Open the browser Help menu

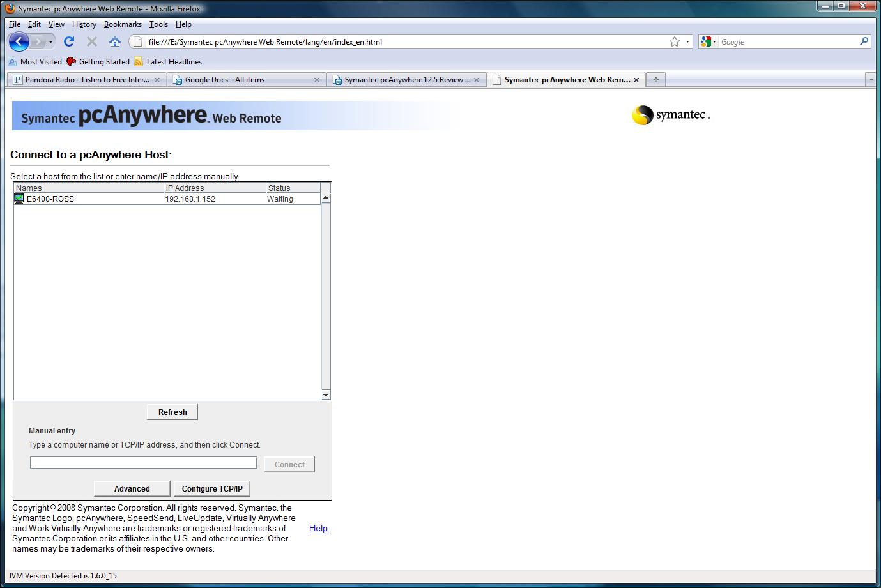click(x=183, y=24)
